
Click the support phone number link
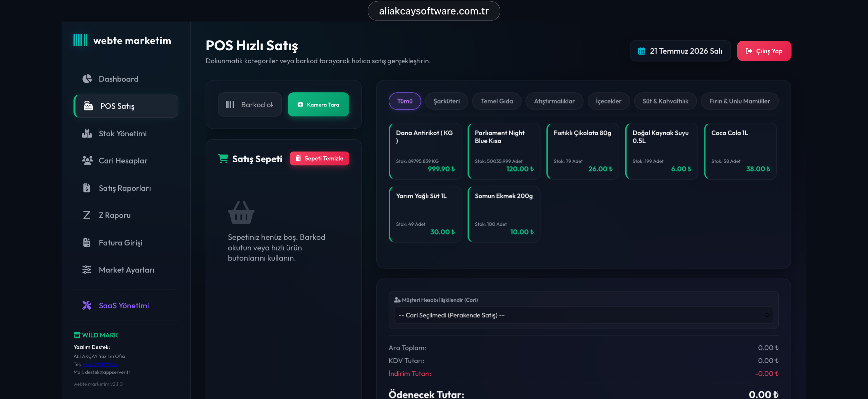click(x=99, y=364)
